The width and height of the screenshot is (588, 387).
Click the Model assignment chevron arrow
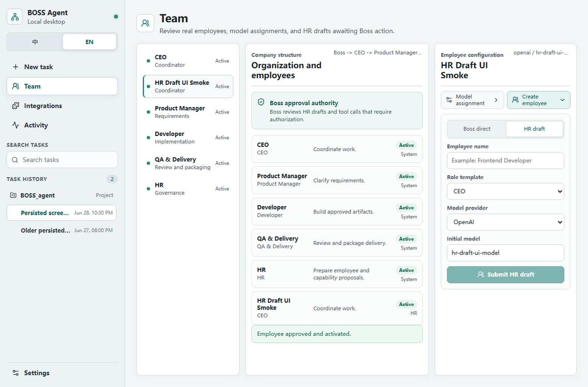496,100
